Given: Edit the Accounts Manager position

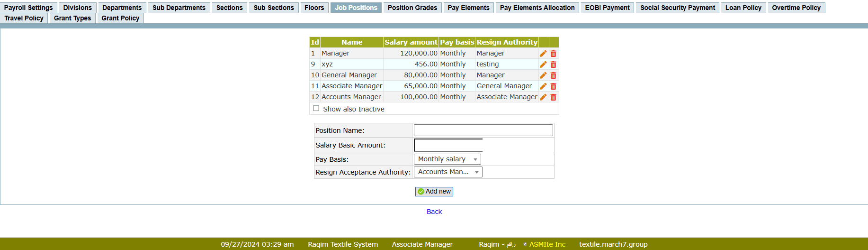Looking at the screenshot, I should (543, 97).
